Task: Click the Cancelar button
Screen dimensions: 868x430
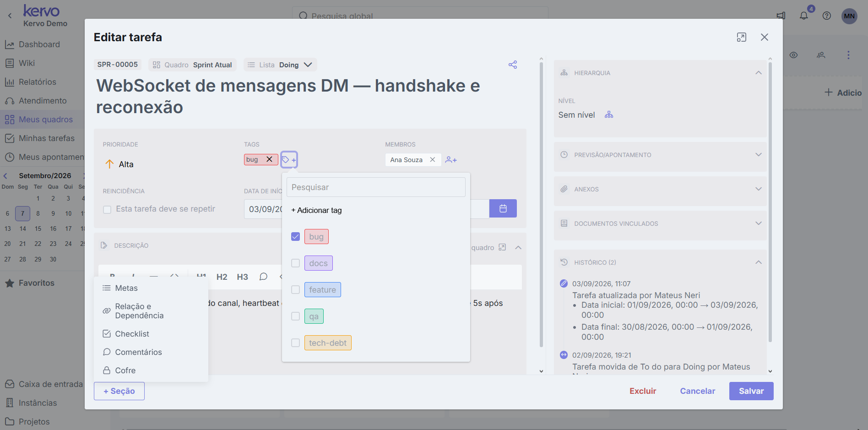Action: pos(697,391)
